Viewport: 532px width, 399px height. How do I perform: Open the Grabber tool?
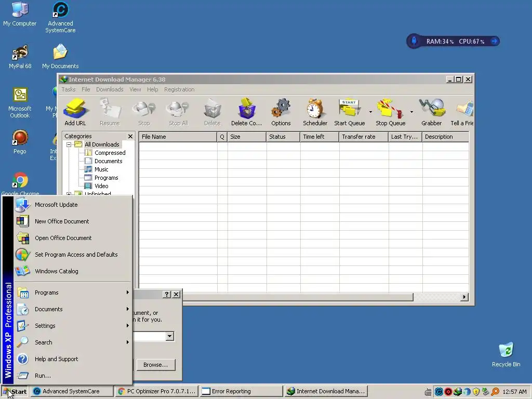tap(432, 112)
